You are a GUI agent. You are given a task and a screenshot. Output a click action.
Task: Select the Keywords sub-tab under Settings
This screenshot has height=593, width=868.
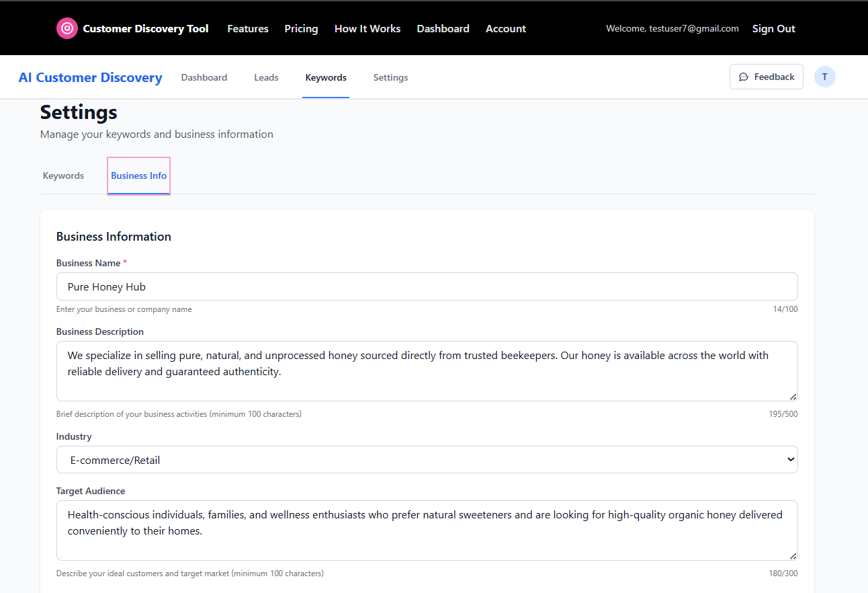[63, 175]
